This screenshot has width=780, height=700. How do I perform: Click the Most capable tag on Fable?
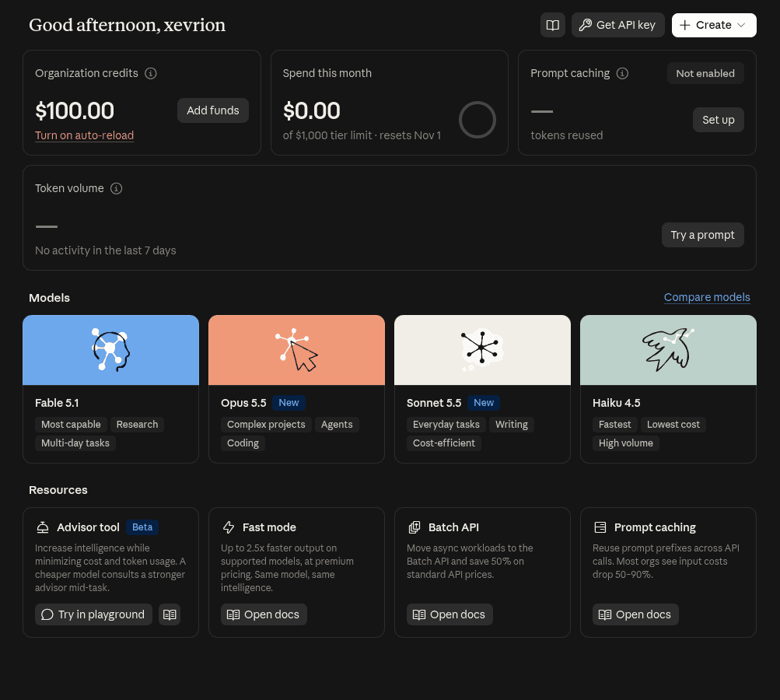[71, 425]
